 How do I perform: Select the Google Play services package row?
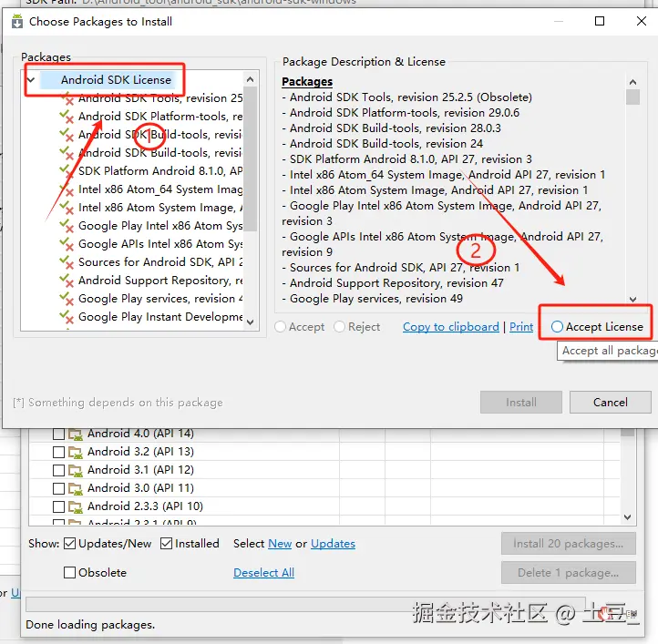coord(160,299)
